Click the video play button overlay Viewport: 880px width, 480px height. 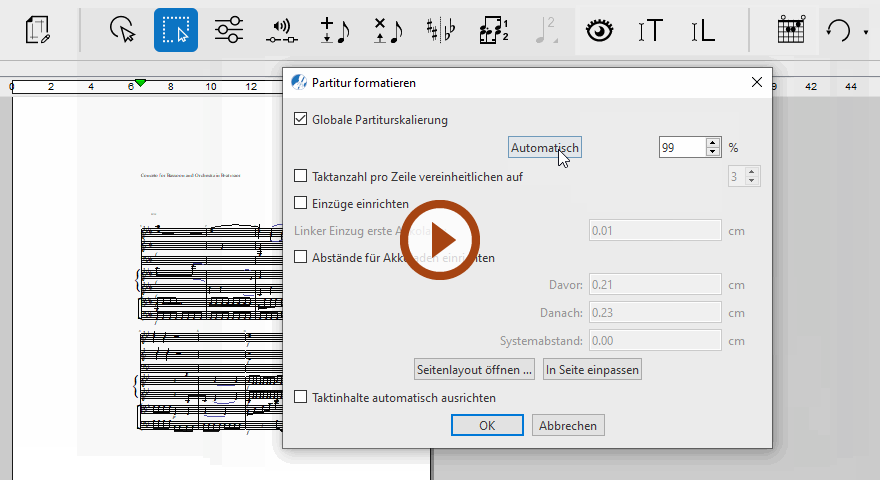(440, 240)
